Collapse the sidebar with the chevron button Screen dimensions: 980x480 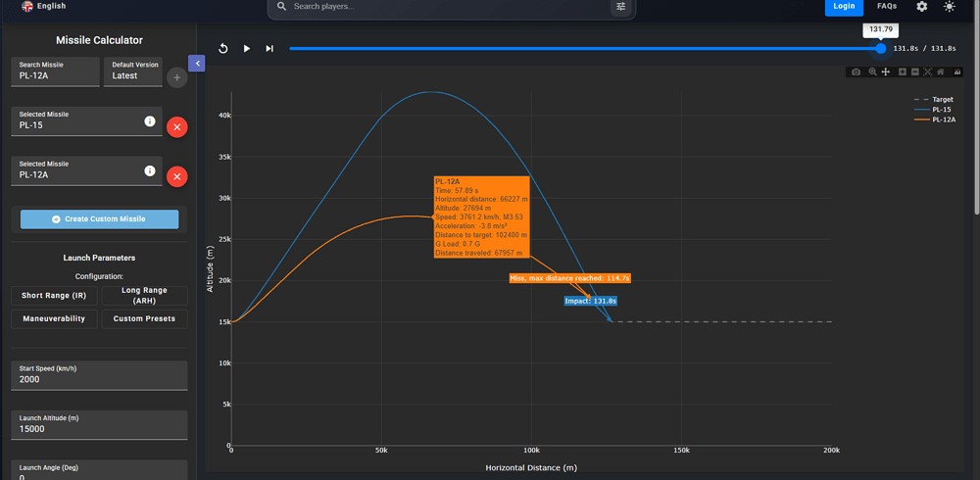pyautogui.click(x=197, y=63)
